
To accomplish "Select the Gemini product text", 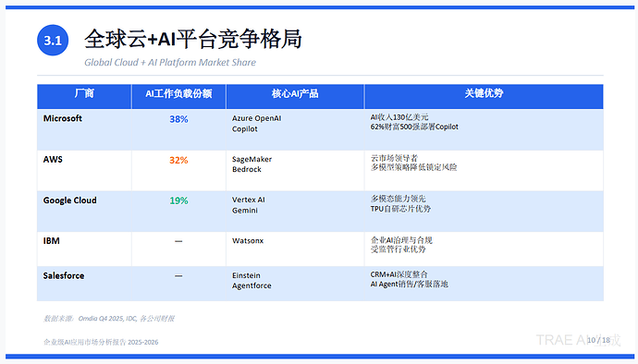I will 244,211.
